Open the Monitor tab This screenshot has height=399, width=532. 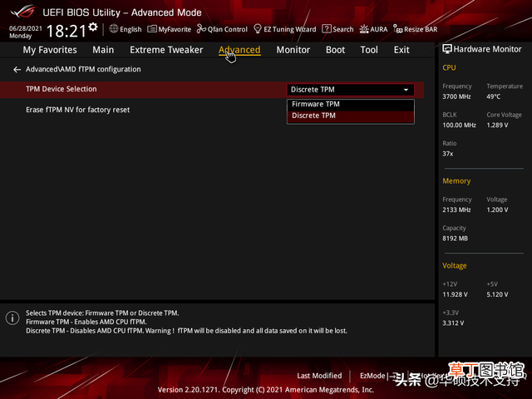pos(293,50)
